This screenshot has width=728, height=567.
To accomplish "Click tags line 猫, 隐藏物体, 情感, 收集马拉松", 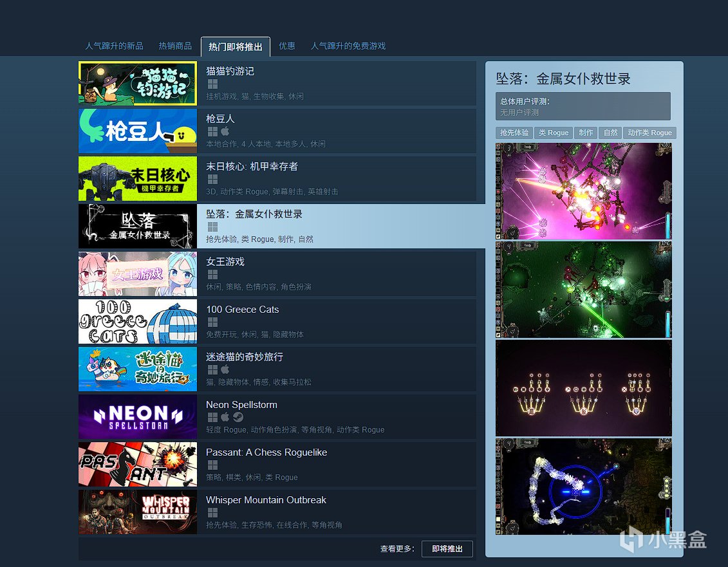I will [259, 382].
